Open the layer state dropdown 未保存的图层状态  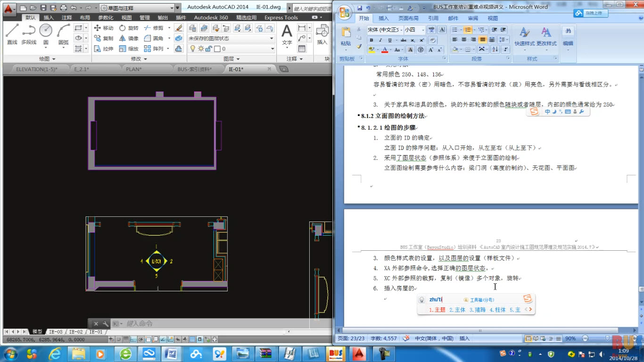tap(231, 39)
